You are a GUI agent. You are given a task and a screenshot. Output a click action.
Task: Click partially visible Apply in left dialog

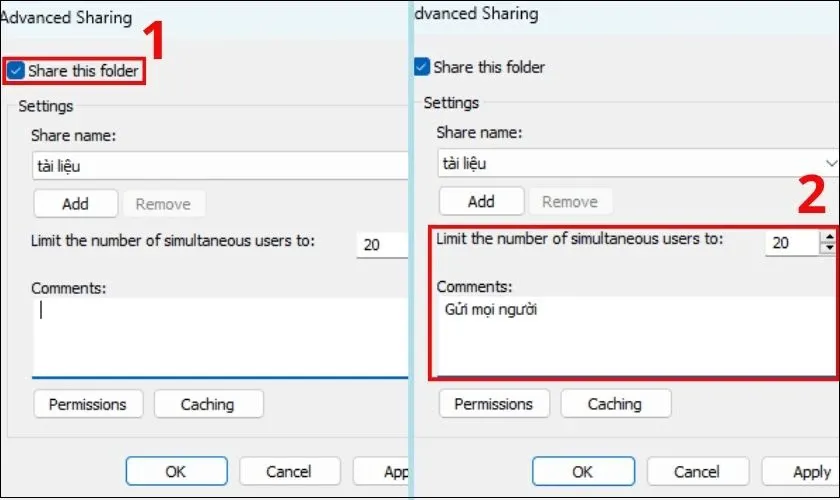pyautogui.click(x=381, y=471)
